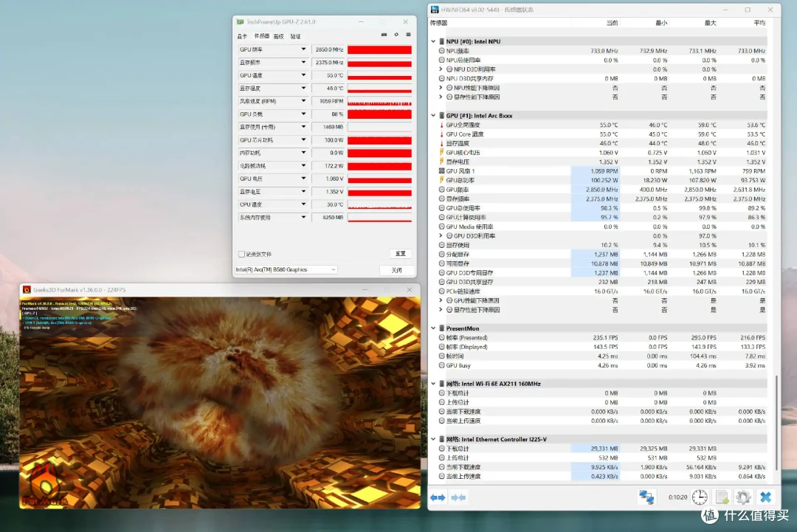Collapse the PresentMon group
The height and width of the screenshot is (532, 797).
point(433,328)
